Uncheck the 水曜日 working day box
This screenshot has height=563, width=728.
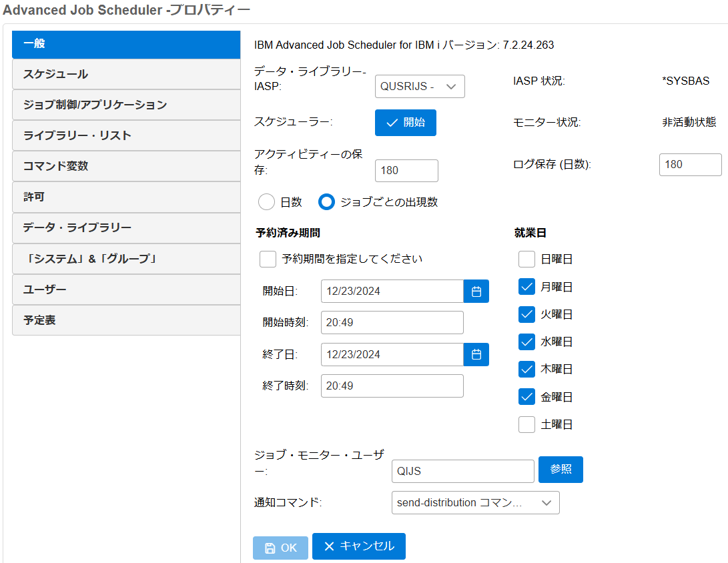click(526, 342)
